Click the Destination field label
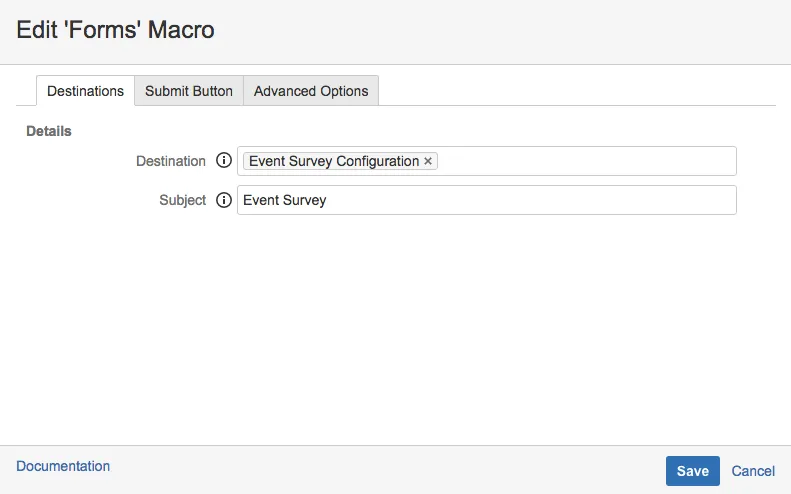Image resolution: width=791 pixels, height=494 pixels. (x=171, y=161)
